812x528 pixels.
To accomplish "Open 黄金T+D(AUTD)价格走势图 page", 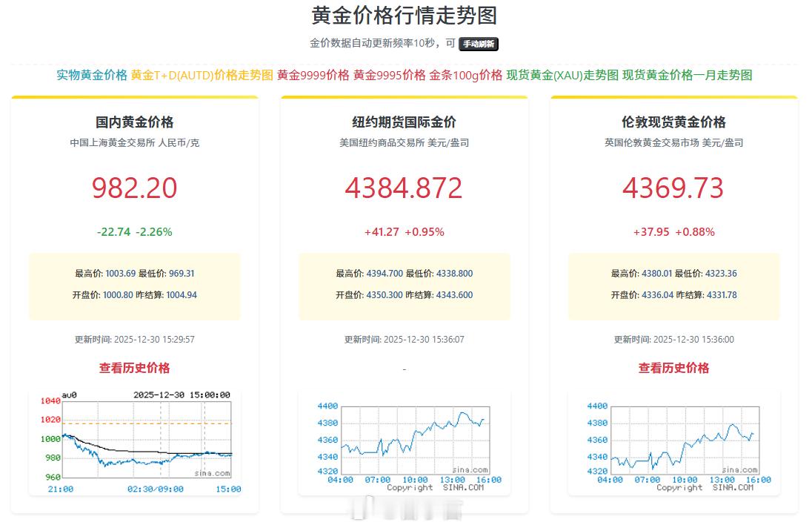I will point(202,75).
